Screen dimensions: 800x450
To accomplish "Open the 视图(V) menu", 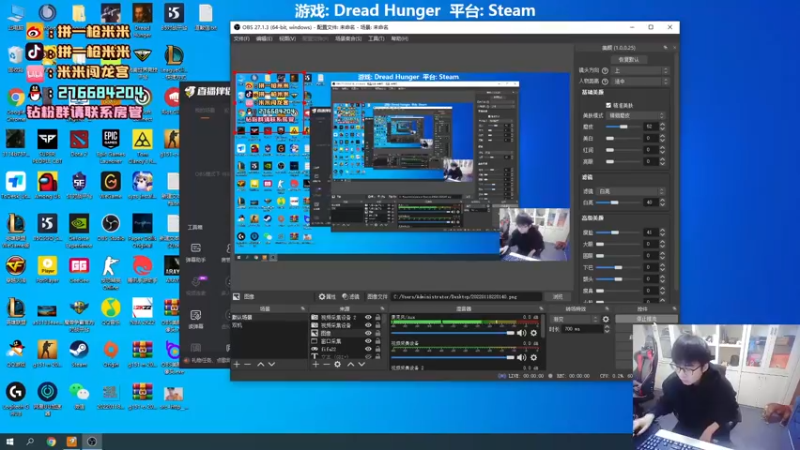I will click(287, 39).
